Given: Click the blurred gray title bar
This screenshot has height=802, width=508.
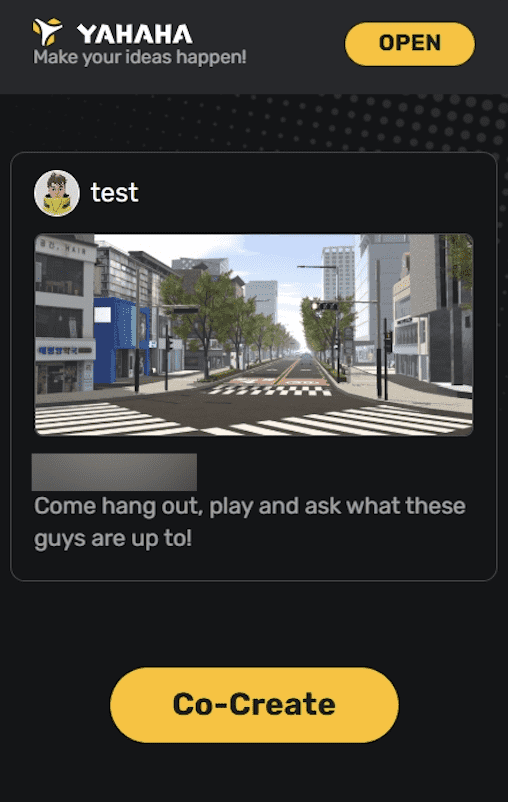Looking at the screenshot, I should coord(114,472).
